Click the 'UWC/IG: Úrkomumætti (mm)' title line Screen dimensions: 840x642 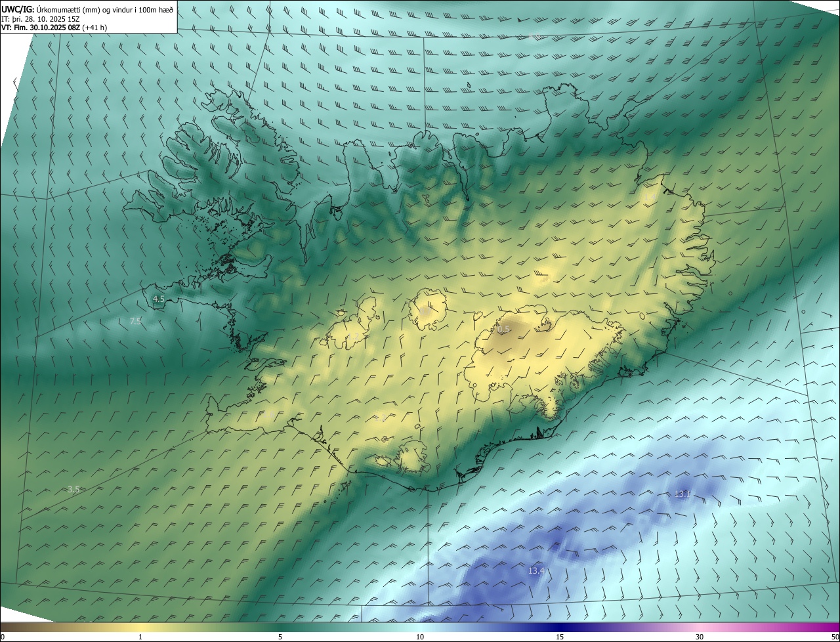88,9
